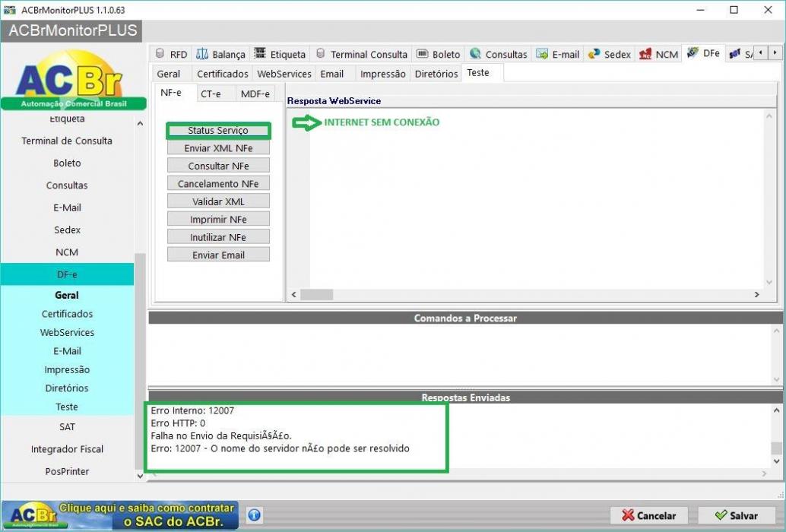The height and width of the screenshot is (532, 786).
Task: Open the RFD tab with database icon
Action: pyautogui.click(x=172, y=54)
